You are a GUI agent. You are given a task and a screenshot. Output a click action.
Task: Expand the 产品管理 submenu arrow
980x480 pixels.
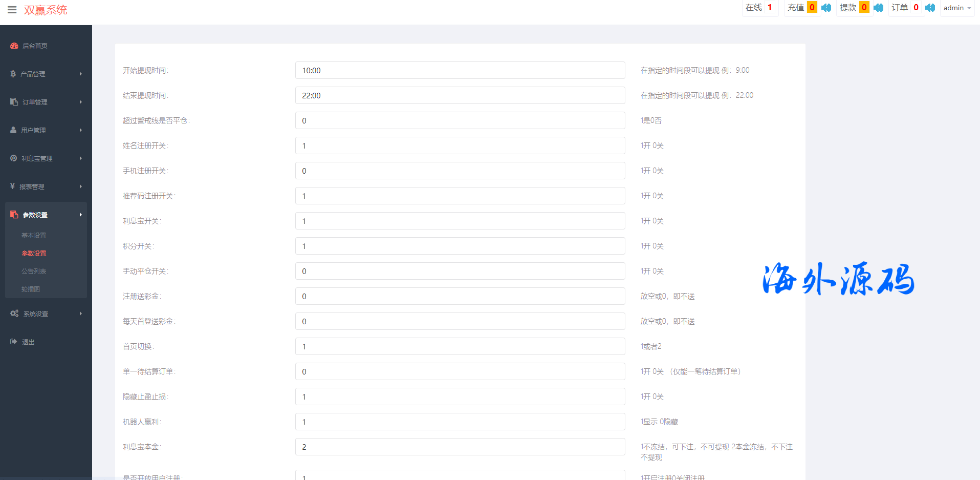80,74
